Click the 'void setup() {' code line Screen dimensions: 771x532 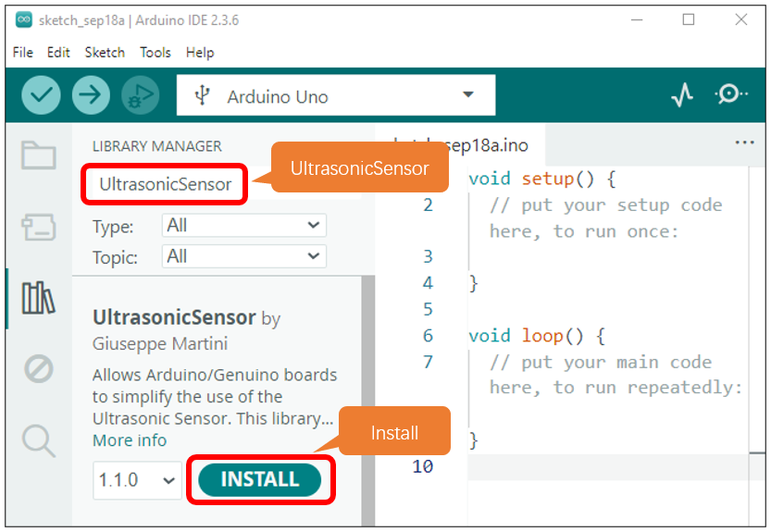541,179
